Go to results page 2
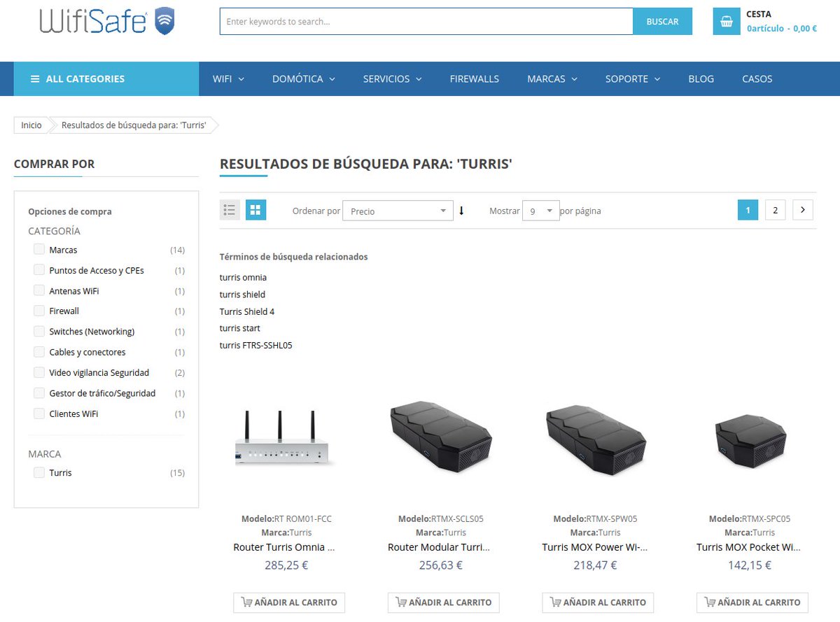840x622 pixels. click(775, 210)
